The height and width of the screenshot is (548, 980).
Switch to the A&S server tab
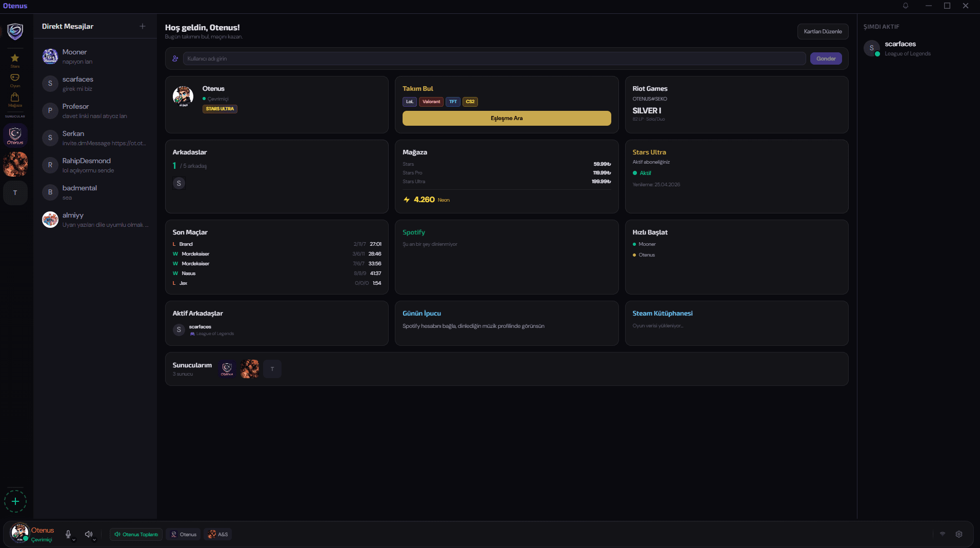tap(218, 534)
